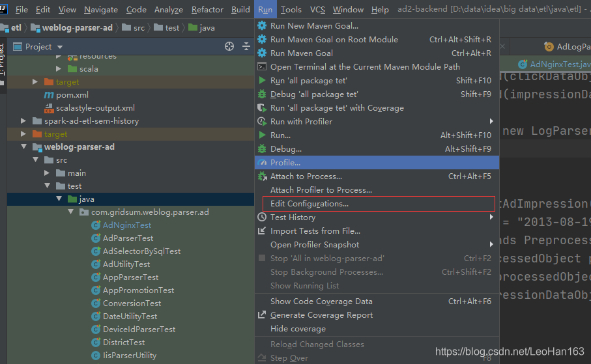The image size is (591, 364).
Task: Click the Run with Profiler icon
Action: coord(262,121)
